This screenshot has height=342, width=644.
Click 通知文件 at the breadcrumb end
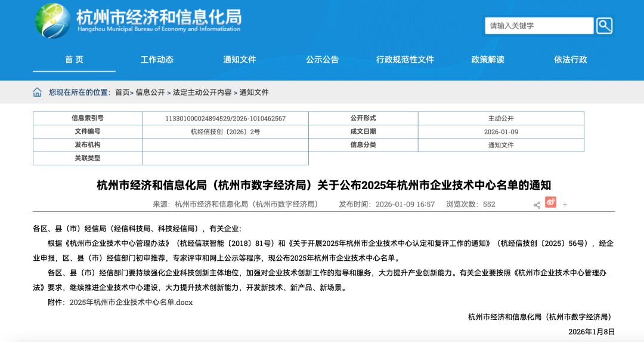(254, 93)
